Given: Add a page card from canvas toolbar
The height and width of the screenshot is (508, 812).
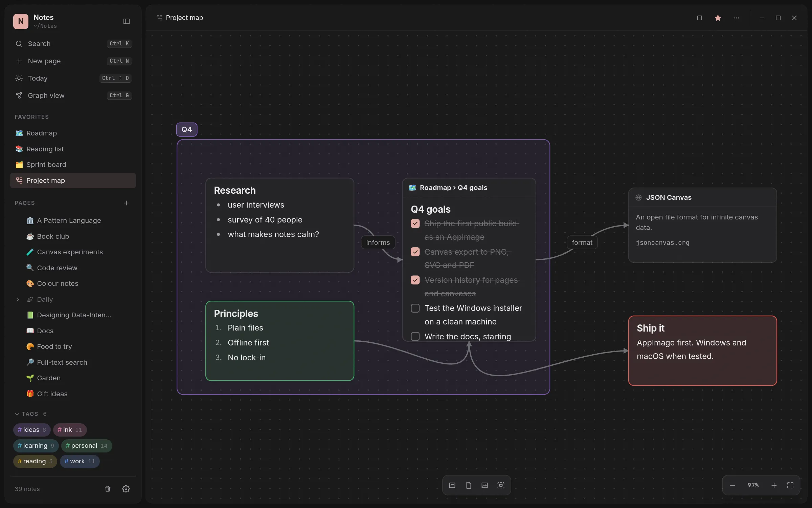Looking at the screenshot, I should (469, 485).
